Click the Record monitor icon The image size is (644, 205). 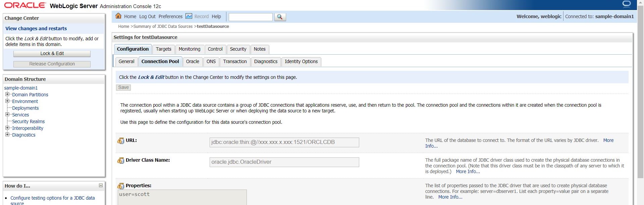pyautogui.click(x=189, y=16)
